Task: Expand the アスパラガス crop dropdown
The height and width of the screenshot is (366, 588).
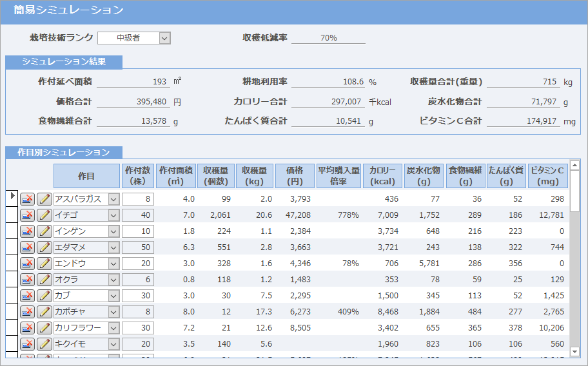Action: point(113,199)
